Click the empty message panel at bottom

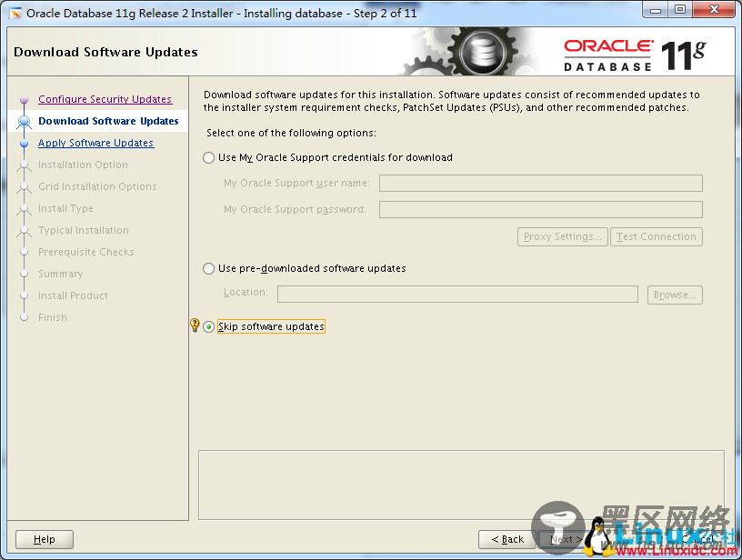point(461,485)
